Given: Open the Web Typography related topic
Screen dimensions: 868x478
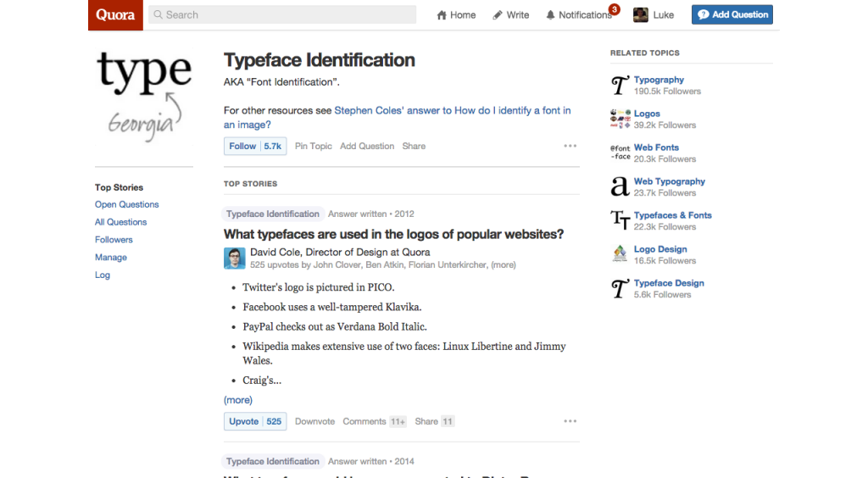Looking at the screenshot, I should pyautogui.click(x=670, y=181).
